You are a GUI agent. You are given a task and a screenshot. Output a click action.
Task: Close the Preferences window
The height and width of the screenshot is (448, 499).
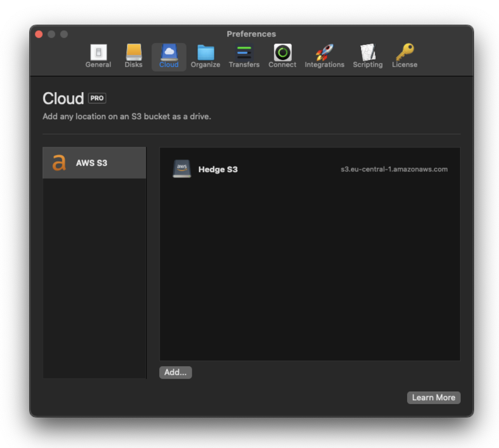coord(39,34)
